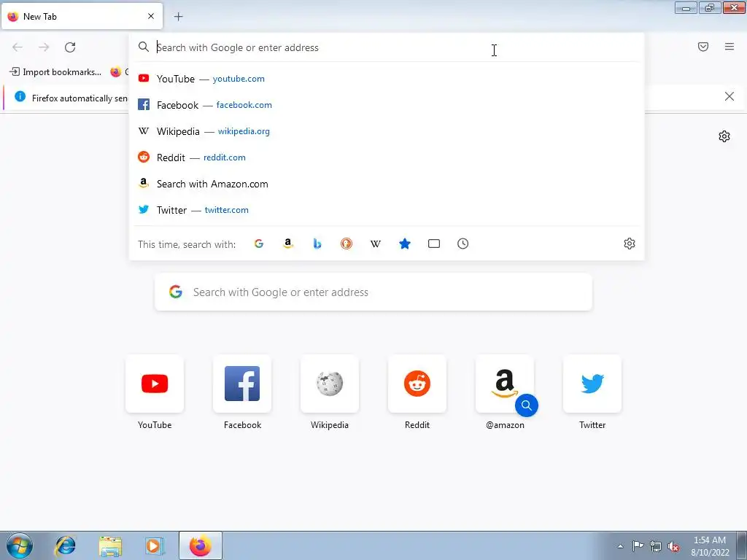Choose the Reddit suggestion in the dropdown
Screen dimensions: 747x560
(x=387, y=157)
